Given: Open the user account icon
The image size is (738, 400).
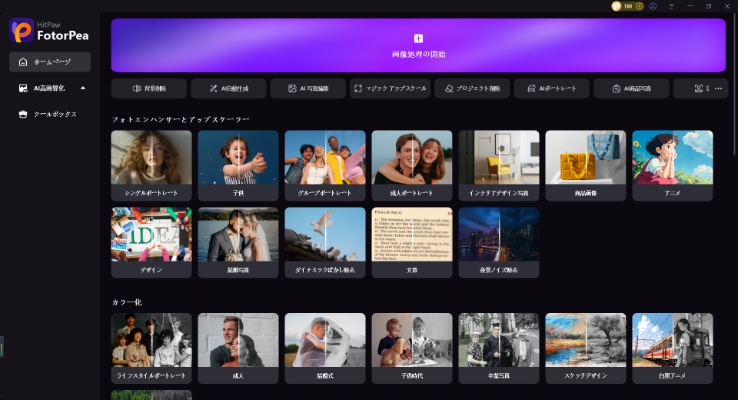Looking at the screenshot, I should pyautogui.click(x=653, y=6).
